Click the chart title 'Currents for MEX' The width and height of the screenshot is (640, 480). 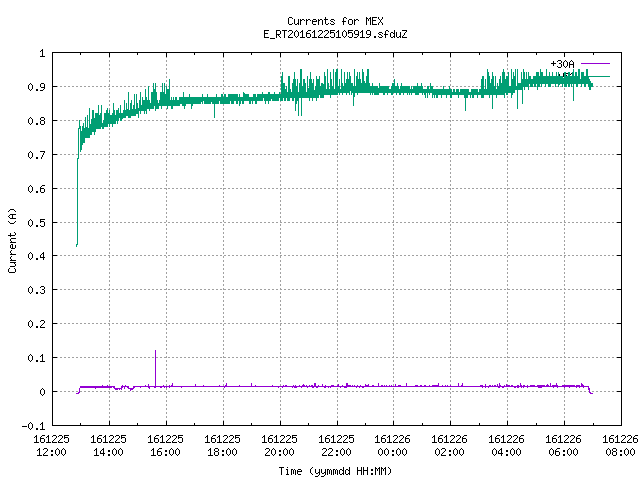click(335, 21)
